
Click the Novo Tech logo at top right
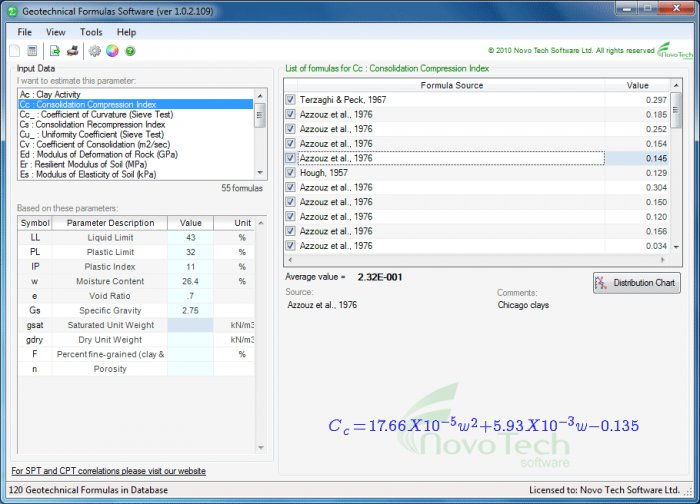click(x=675, y=50)
